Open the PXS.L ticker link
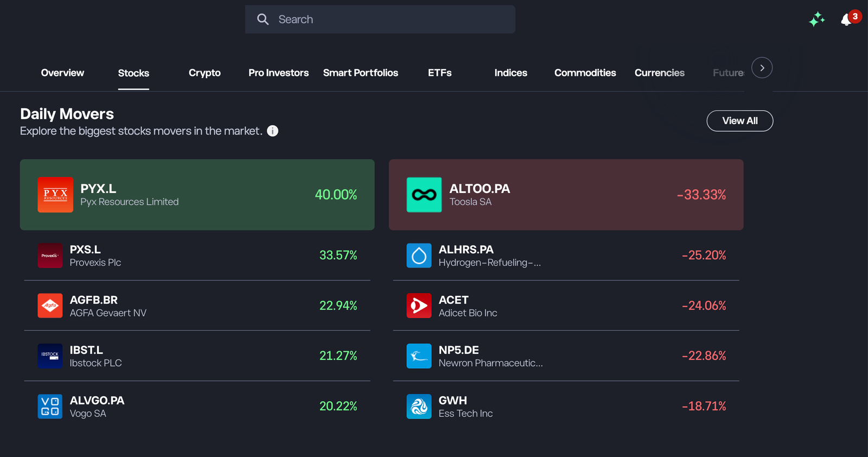This screenshot has height=457, width=868. pos(85,249)
